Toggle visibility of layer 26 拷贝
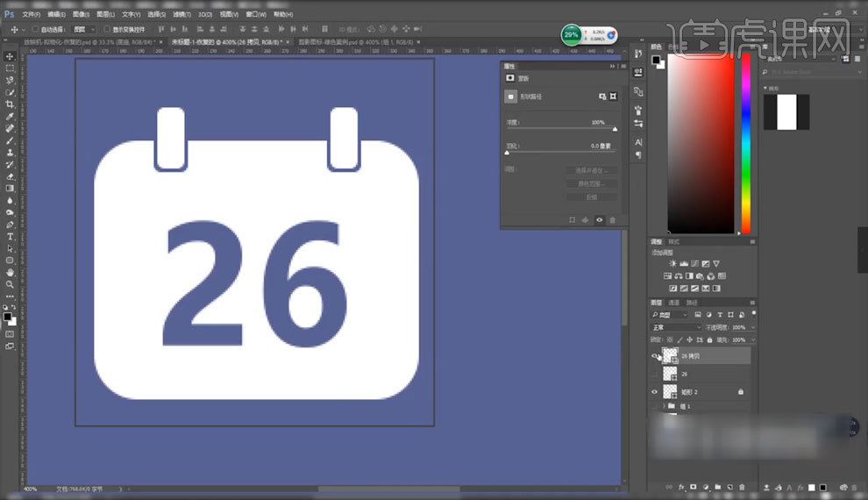Viewport: 868px width, 500px height. click(654, 356)
